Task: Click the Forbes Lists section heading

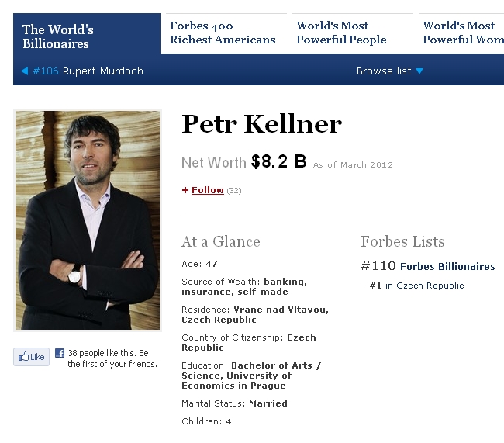Action: 402,241
